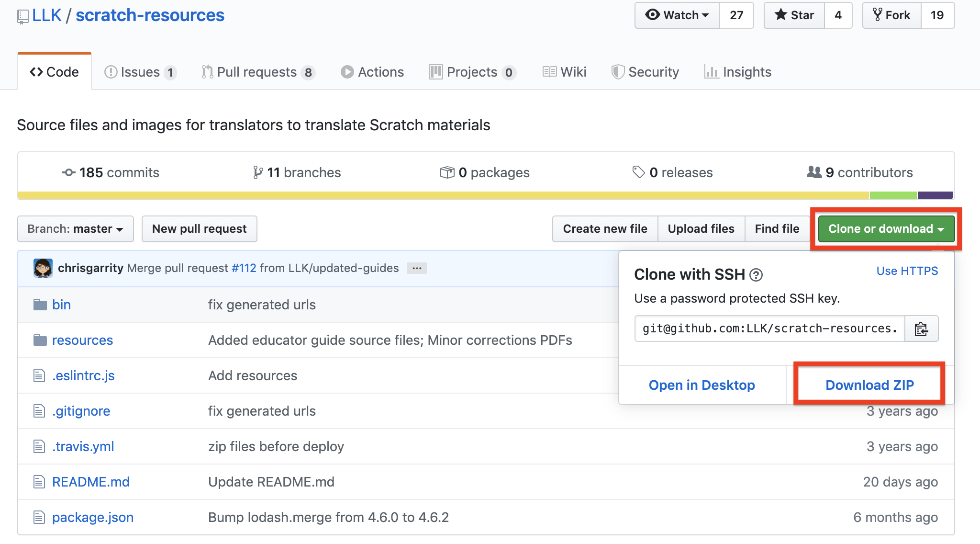Click Find file button
Image resolution: width=980 pixels, height=544 pixels.
pyautogui.click(x=777, y=229)
